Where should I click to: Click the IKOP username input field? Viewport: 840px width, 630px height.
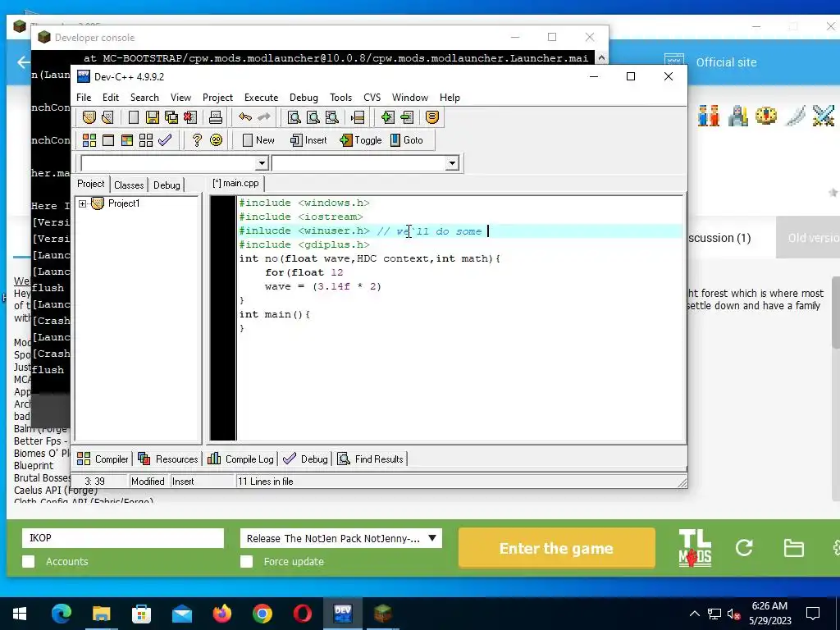[123, 538]
